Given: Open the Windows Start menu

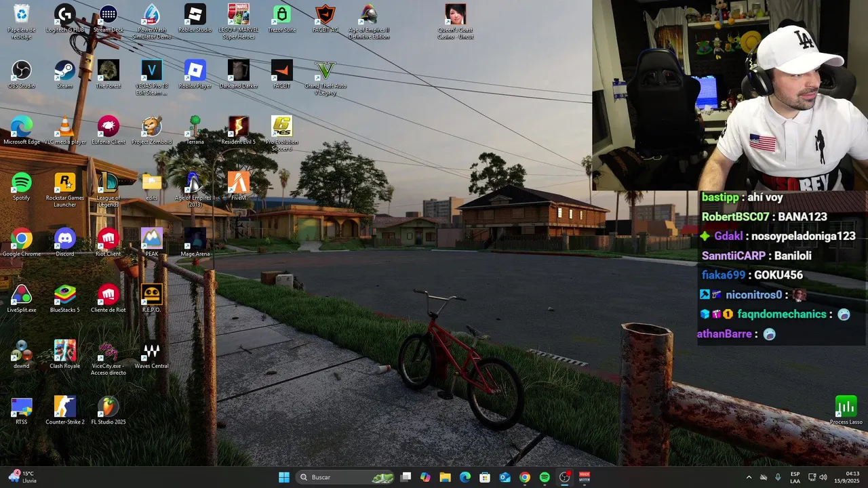Looking at the screenshot, I should pyautogui.click(x=284, y=477).
